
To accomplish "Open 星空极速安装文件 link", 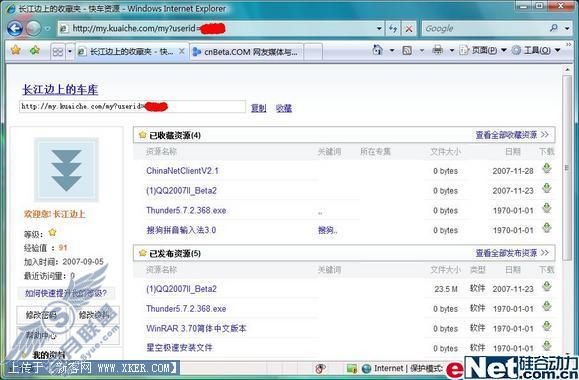I will click(x=179, y=348).
